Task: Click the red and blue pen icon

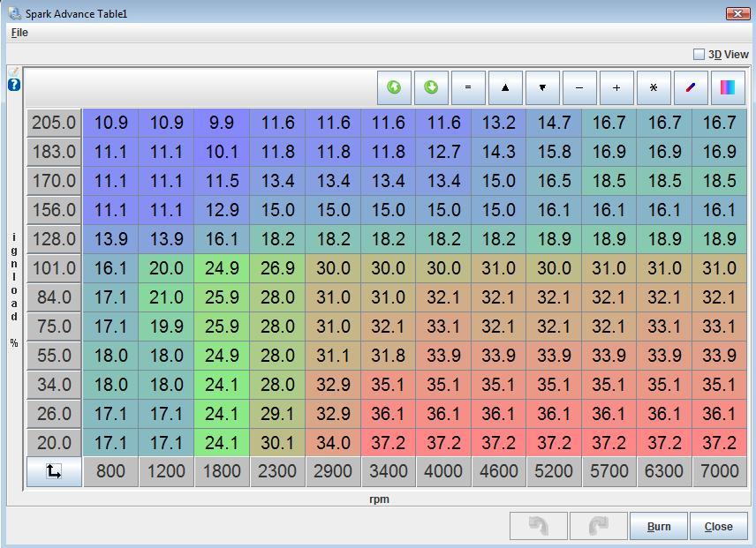Action: [x=691, y=87]
